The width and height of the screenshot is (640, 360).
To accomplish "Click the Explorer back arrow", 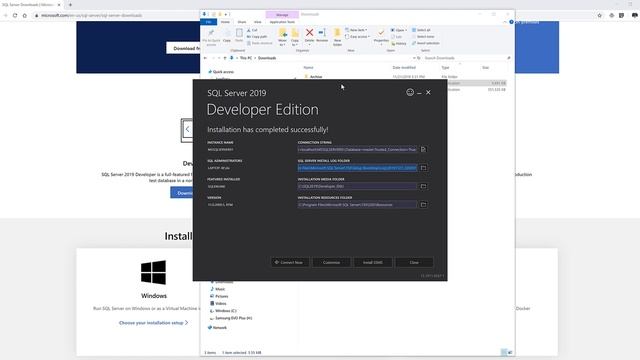I will point(205,58).
